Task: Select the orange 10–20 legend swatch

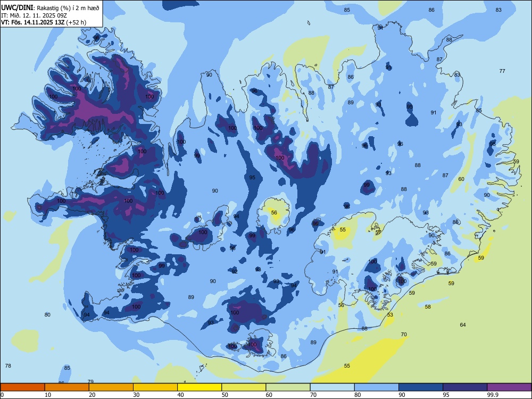Action: [x=67, y=387]
